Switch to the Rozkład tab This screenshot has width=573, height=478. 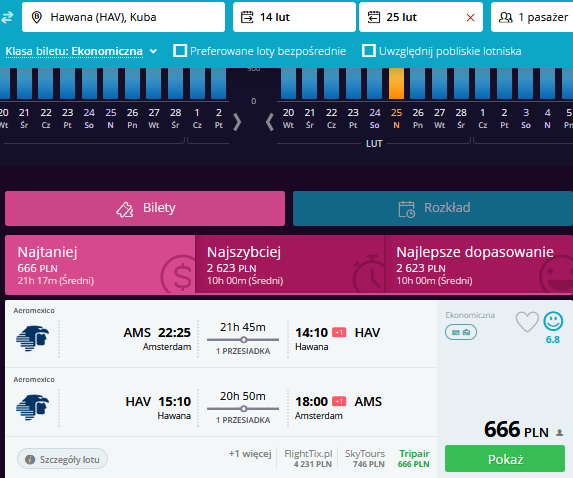click(433, 208)
